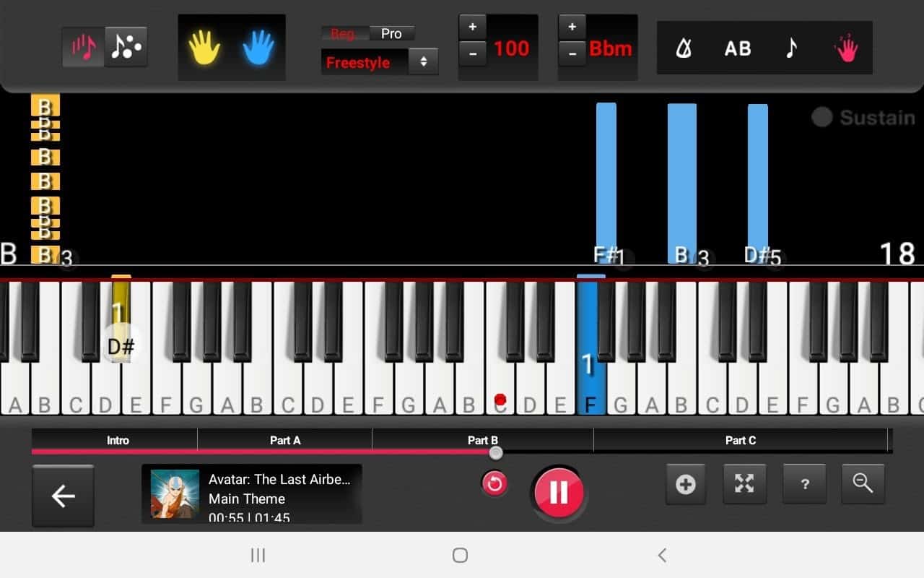The image size is (924, 578).
Task: Jump to Part A section
Action: (x=285, y=440)
